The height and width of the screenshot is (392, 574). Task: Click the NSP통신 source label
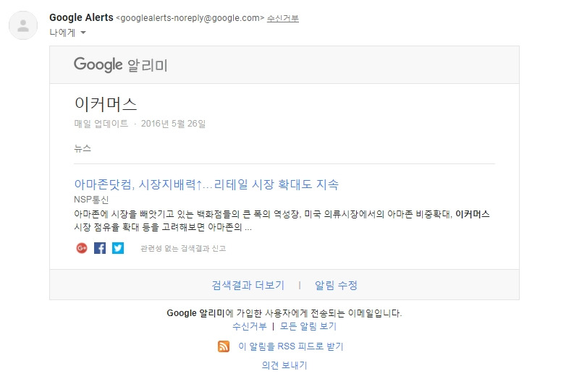pos(91,200)
